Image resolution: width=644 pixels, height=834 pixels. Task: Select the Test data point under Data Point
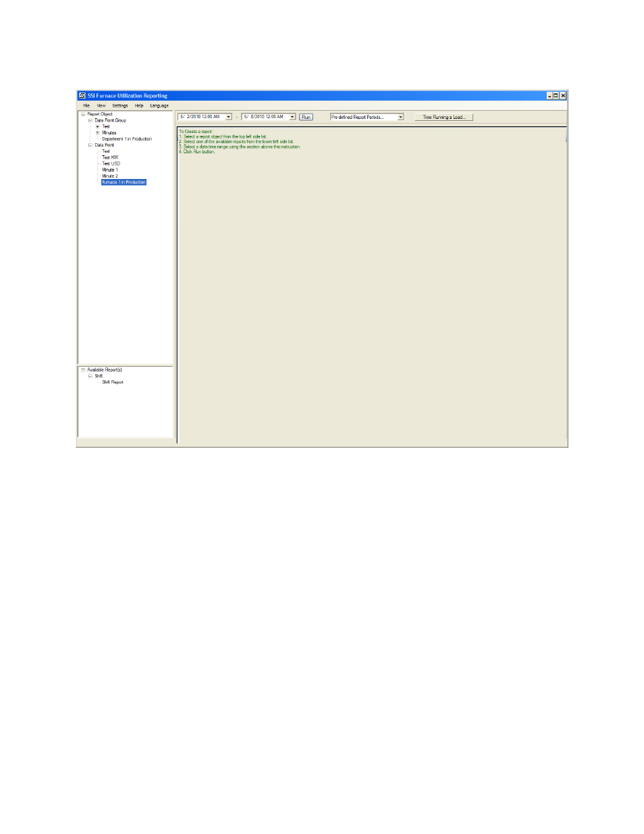(x=106, y=151)
